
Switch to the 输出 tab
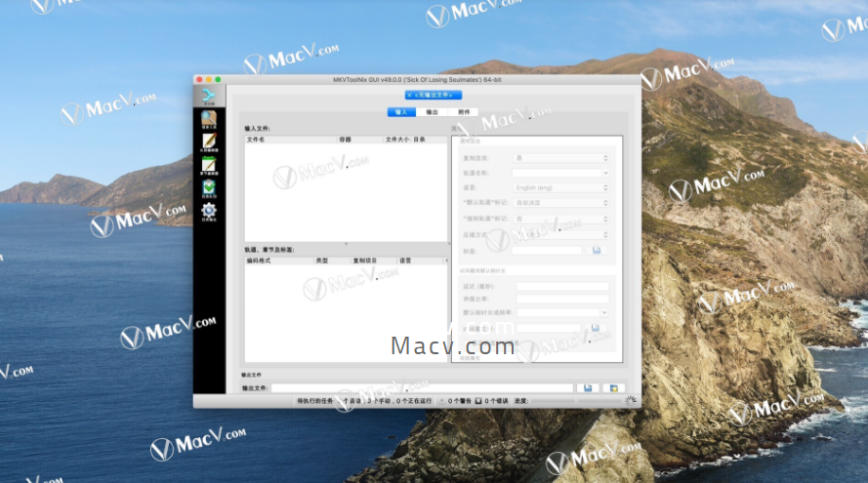point(432,112)
